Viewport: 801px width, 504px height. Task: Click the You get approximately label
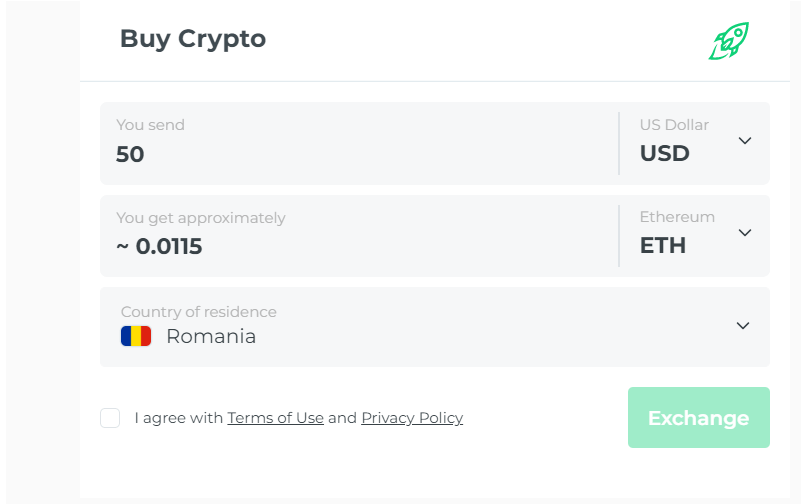(x=201, y=218)
